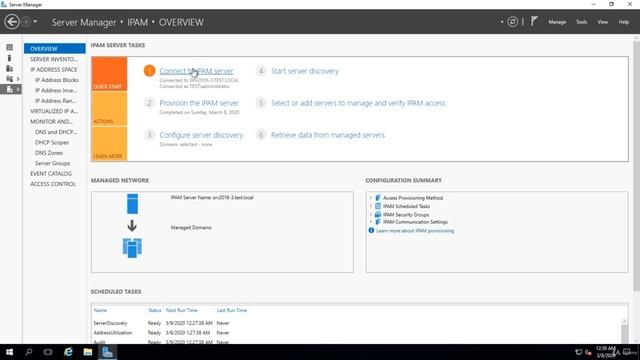Viewport: 640px width, 360px height.
Task: Open the Tools menu
Action: [581, 22]
